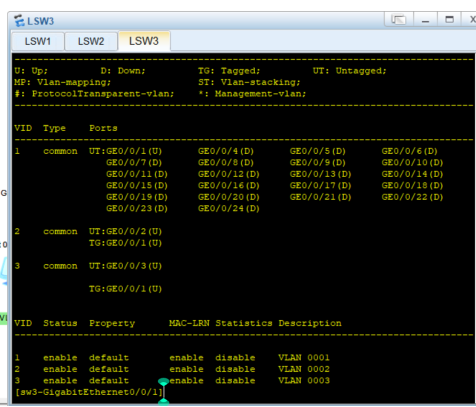The height and width of the screenshot is (407, 476).
Task: Click 'VLAN 0002' description text
Action: pos(304,369)
